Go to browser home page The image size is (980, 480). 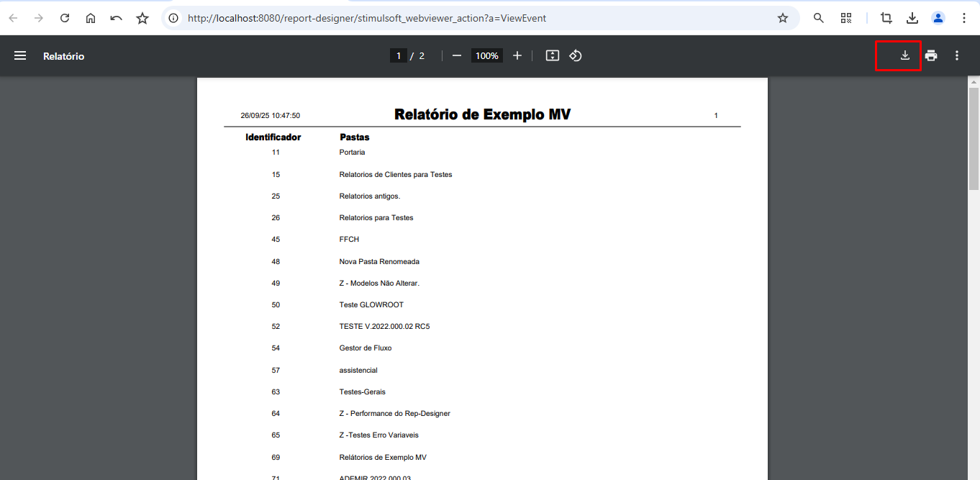click(91, 18)
